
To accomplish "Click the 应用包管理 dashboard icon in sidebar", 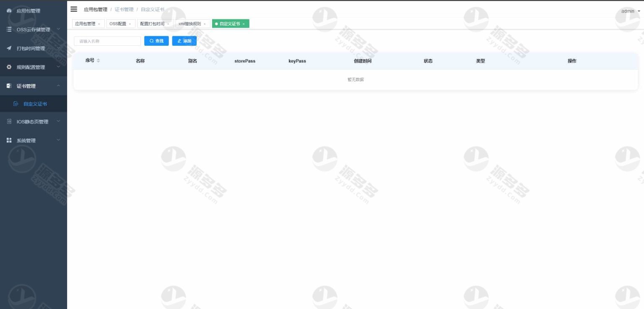I will coord(9,10).
